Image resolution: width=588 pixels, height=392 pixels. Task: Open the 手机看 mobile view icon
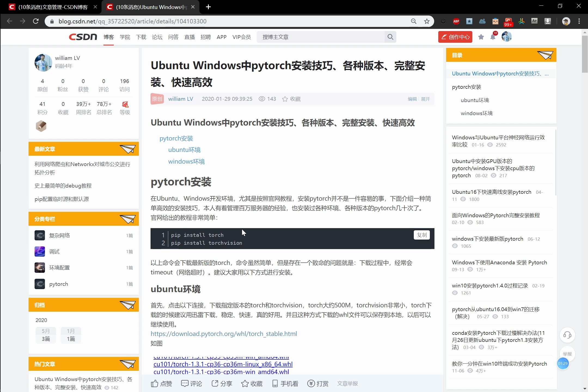pyautogui.click(x=275, y=384)
